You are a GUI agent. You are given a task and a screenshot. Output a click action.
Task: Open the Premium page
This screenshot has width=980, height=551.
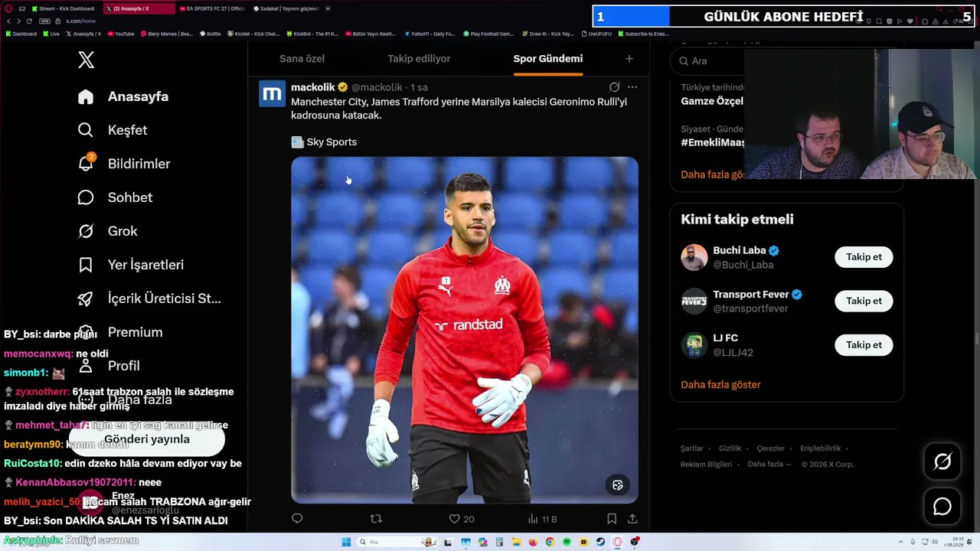point(119,332)
